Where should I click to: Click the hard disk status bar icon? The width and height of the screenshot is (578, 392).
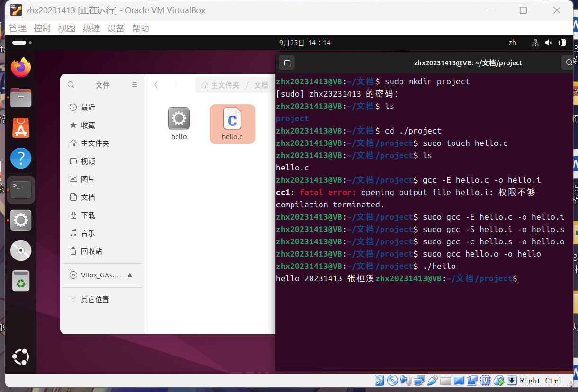[x=379, y=381]
